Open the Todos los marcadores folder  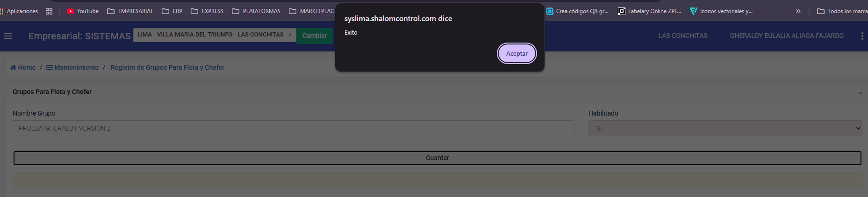[842, 11]
